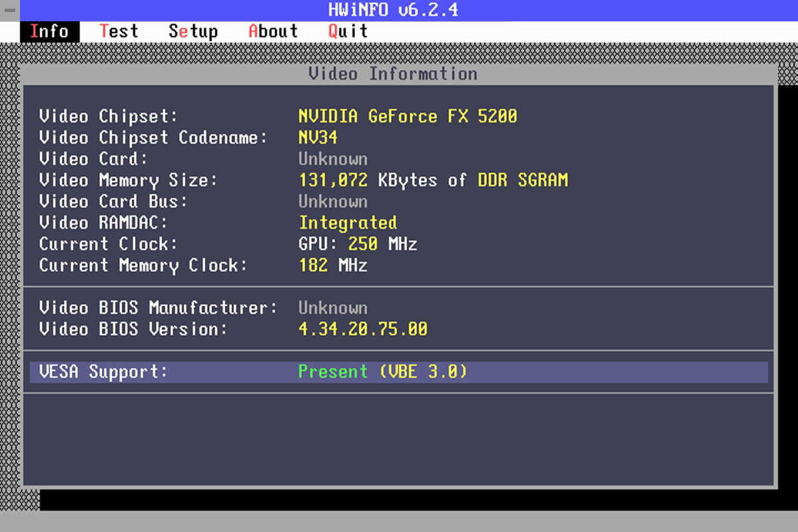Select the GPU 250 MHz clock entry
Screen dimensions: 798x532
358,244
